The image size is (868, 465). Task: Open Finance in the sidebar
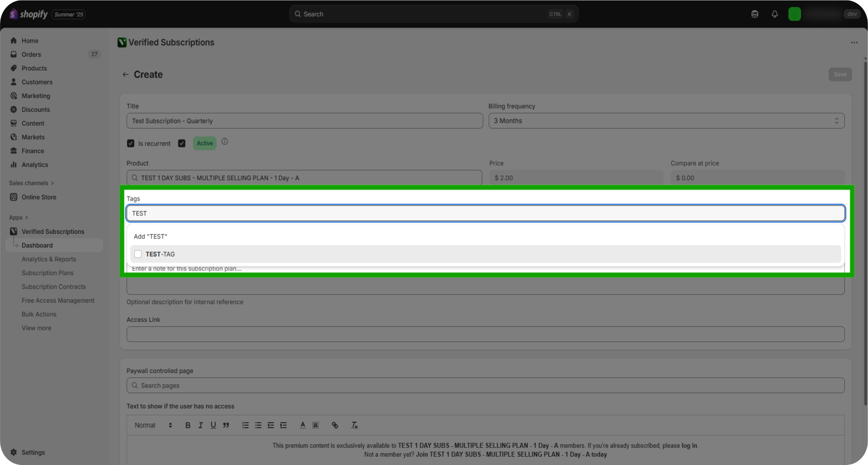point(33,151)
